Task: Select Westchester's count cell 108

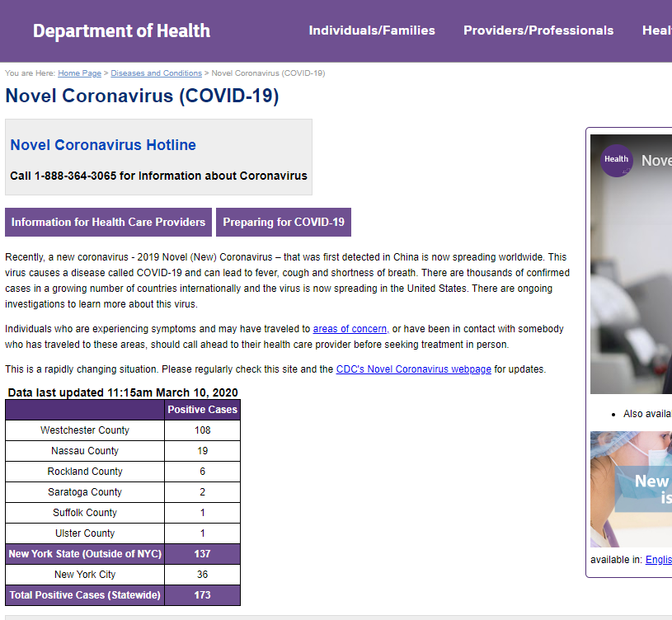Action: click(x=202, y=430)
